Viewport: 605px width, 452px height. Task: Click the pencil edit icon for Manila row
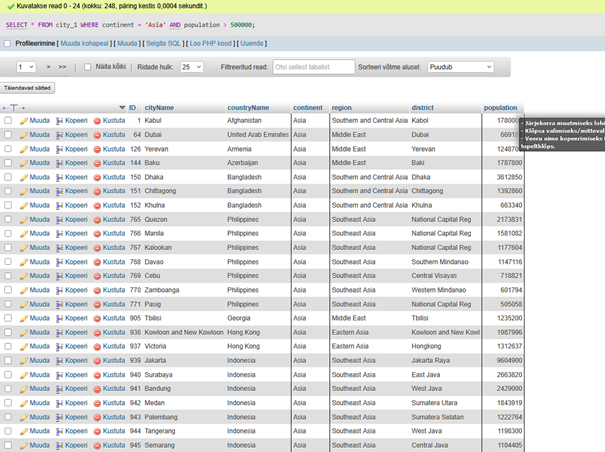(x=23, y=233)
